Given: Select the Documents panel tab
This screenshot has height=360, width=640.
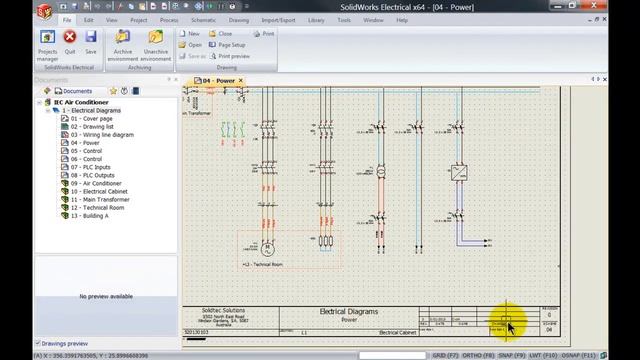Looking at the screenshot, I should pos(74,91).
